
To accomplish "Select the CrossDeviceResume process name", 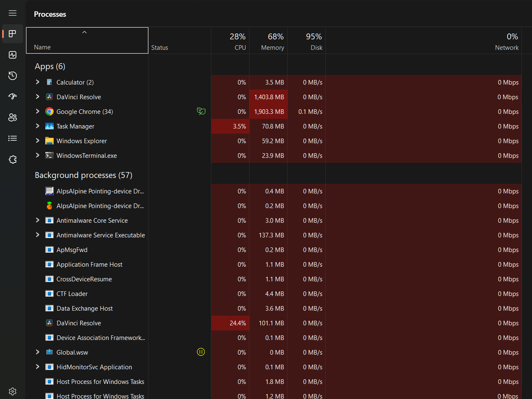I will click(84, 279).
